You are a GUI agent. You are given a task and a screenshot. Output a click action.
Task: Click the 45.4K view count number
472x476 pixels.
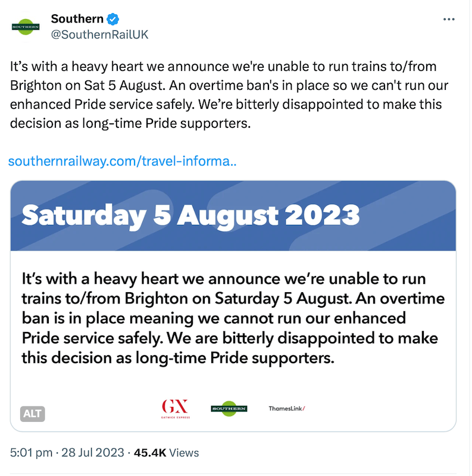tap(150, 453)
